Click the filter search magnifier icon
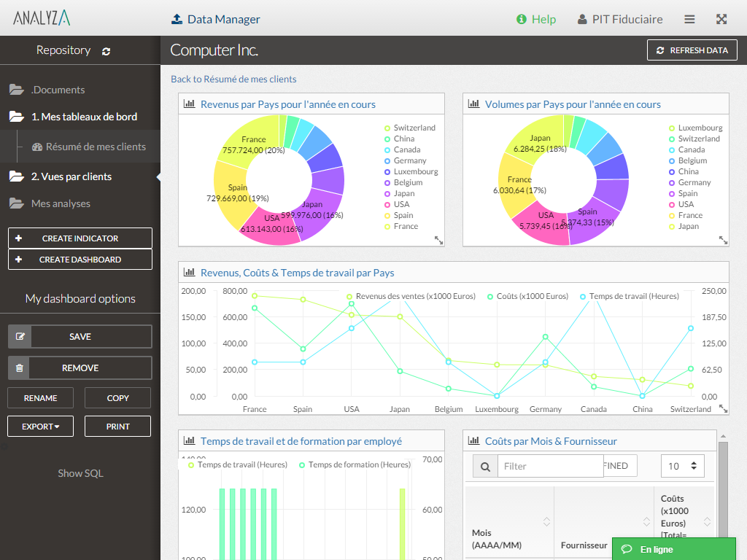Screen dimensions: 747x560 [485, 466]
